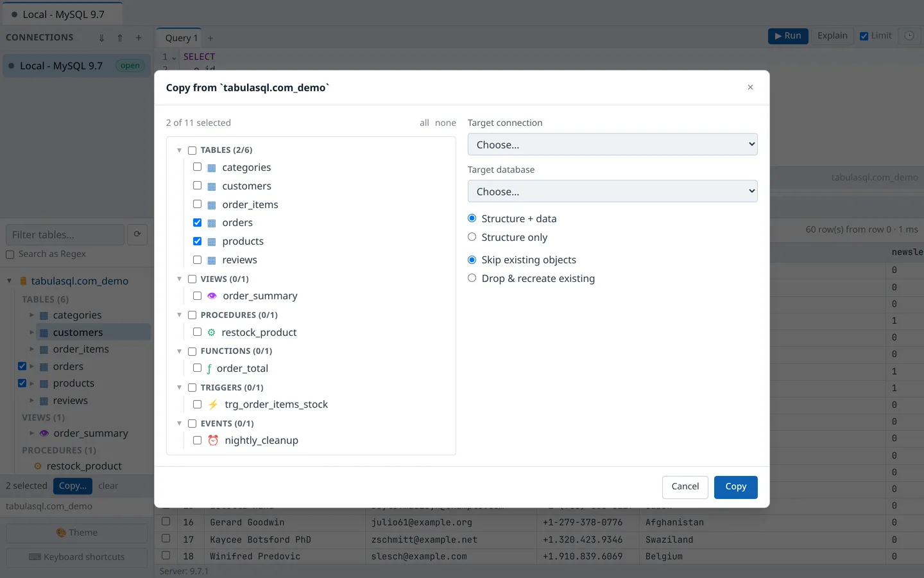Click the import connections down-arrow icon
924x578 pixels.
coord(101,38)
